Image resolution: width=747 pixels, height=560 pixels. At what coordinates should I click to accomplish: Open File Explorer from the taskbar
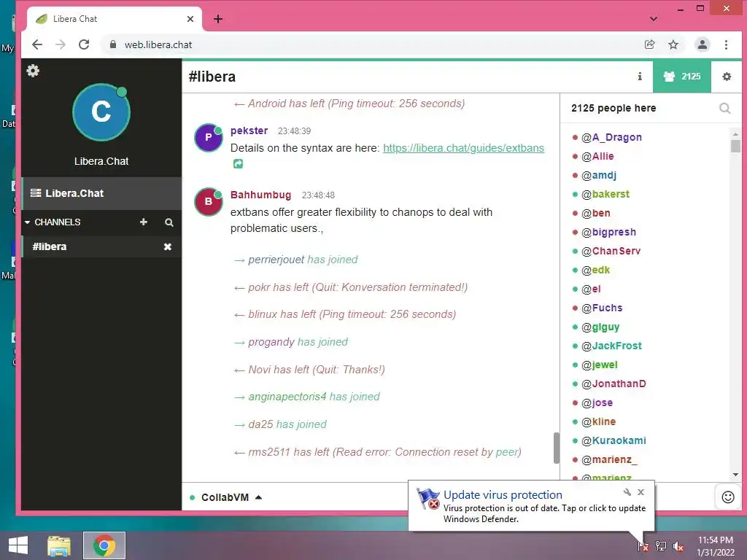tap(59, 545)
